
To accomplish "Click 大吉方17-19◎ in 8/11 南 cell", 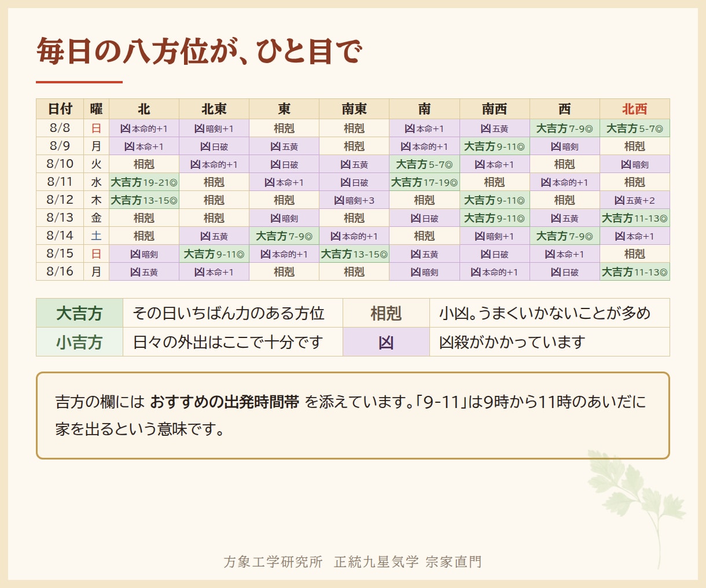I will [425, 182].
